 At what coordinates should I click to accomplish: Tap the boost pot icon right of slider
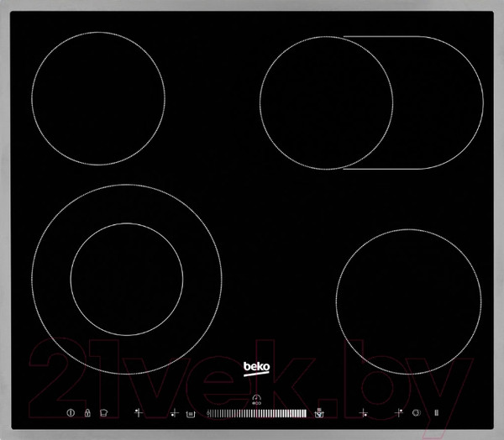tap(318, 413)
